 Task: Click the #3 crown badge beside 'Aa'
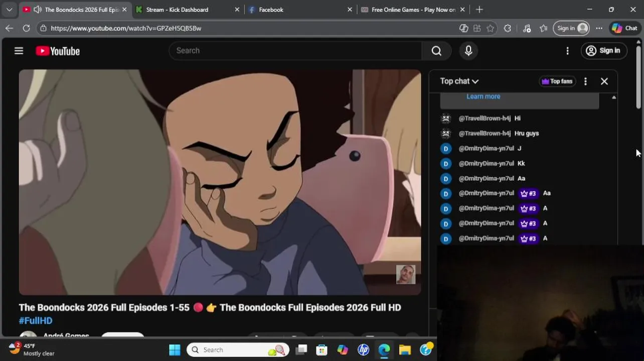point(529,193)
